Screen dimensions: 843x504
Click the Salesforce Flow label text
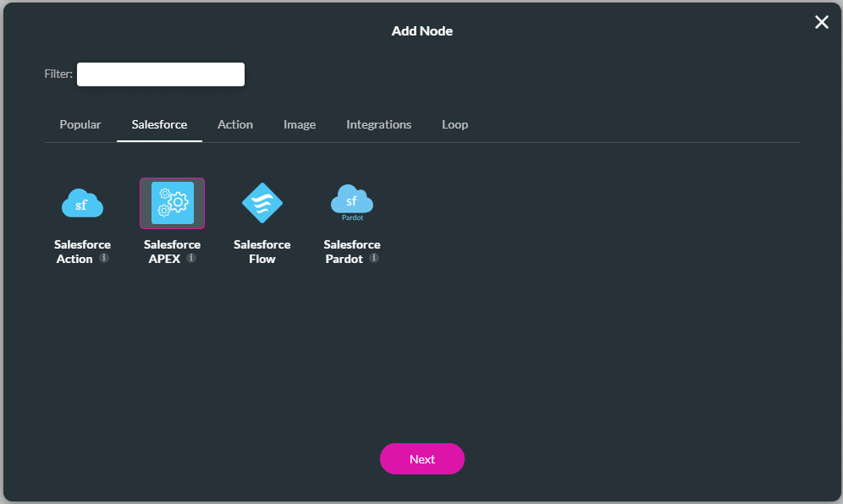(262, 251)
